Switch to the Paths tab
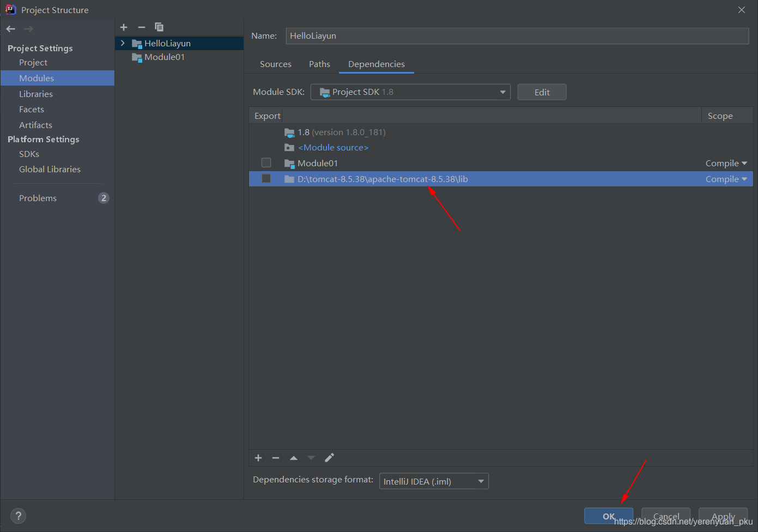The image size is (758, 532). pos(319,64)
